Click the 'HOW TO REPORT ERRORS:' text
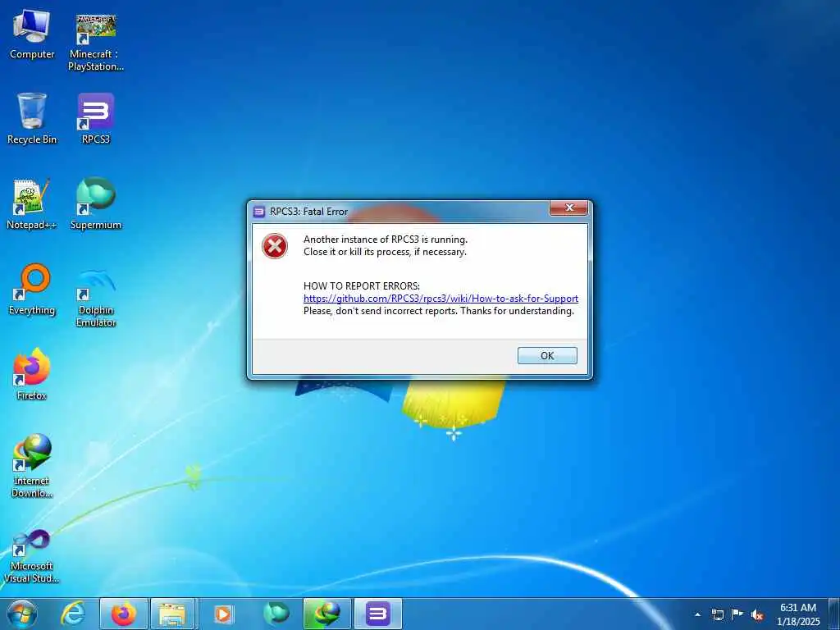The image size is (840, 630). [362, 286]
